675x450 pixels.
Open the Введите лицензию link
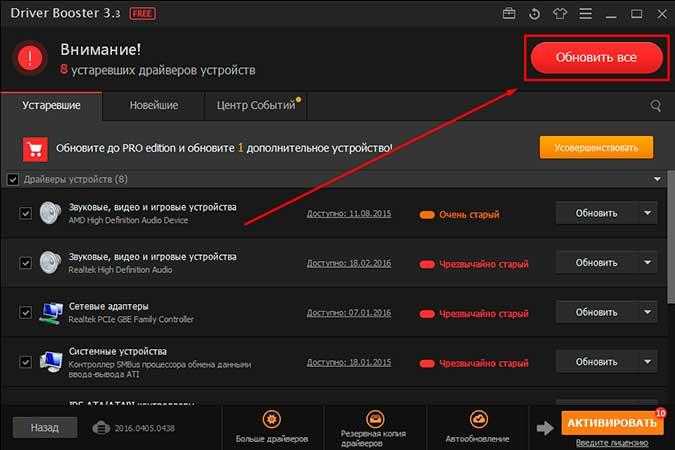(612, 443)
